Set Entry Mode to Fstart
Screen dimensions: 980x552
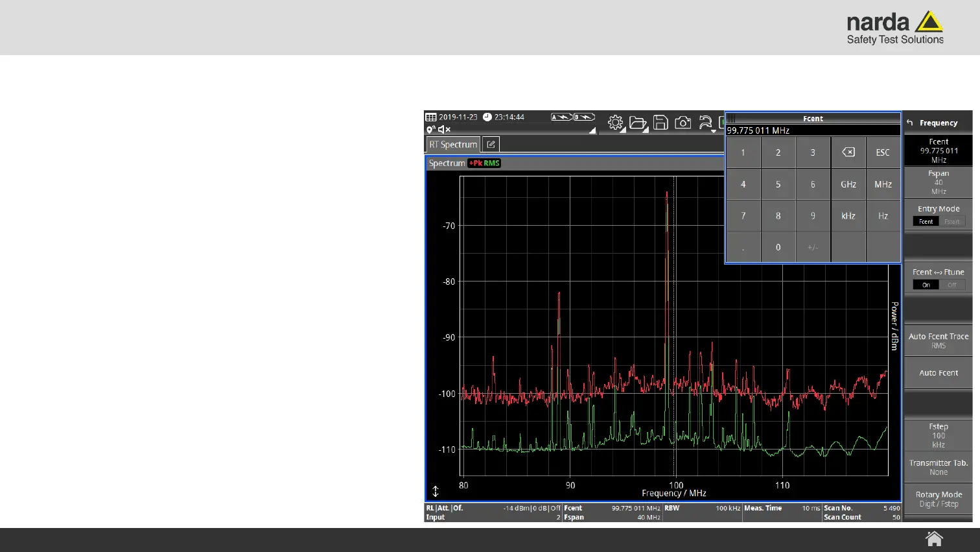coord(951,222)
